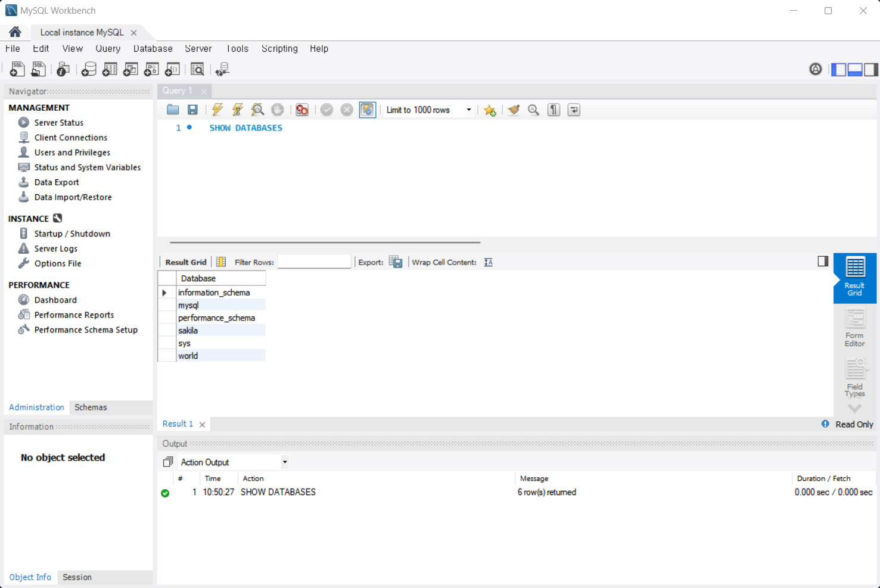Run EXPLAIN on the statement under cursor
The height and width of the screenshot is (588, 880).
[257, 110]
